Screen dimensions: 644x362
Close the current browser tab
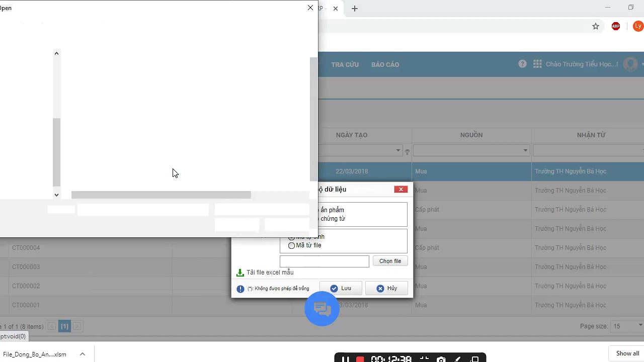[336, 9]
